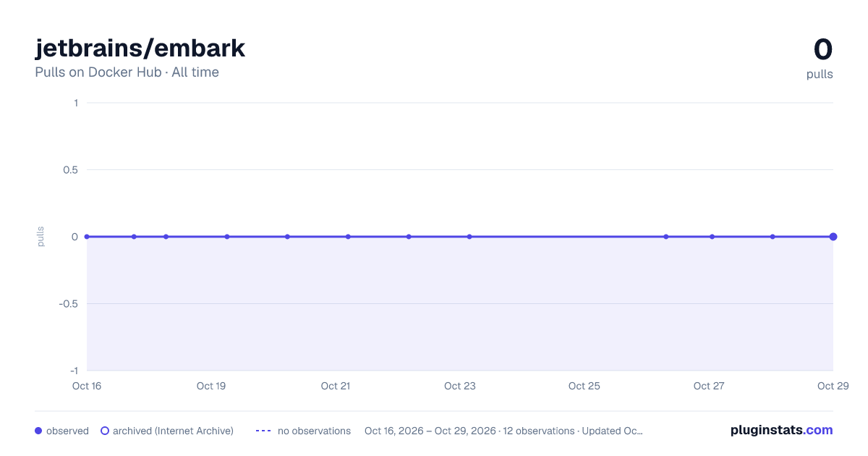This screenshot has width=868, height=456.
Task: Click the 'Oct 21' x-axis label
Action: click(x=336, y=386)
